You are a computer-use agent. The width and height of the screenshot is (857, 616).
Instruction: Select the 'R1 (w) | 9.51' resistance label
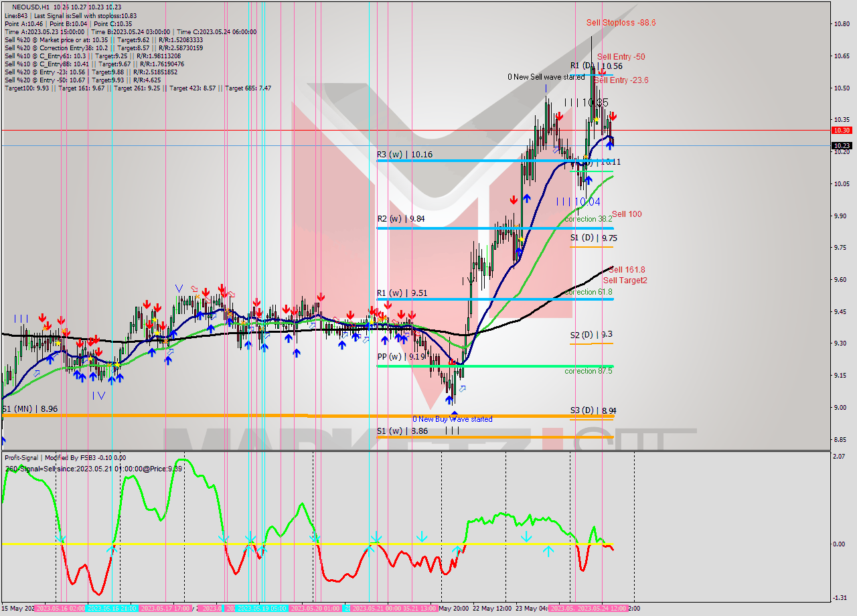(401, 293)
